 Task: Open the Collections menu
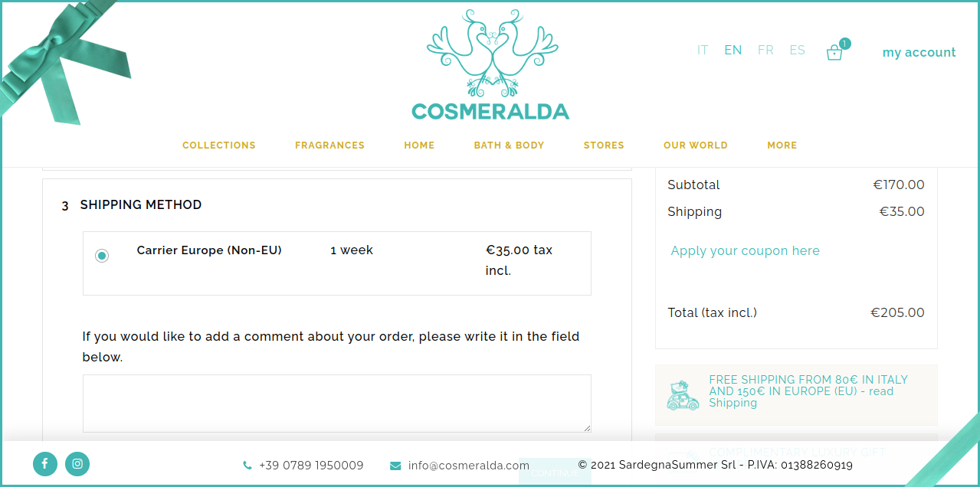click(218, 145)
